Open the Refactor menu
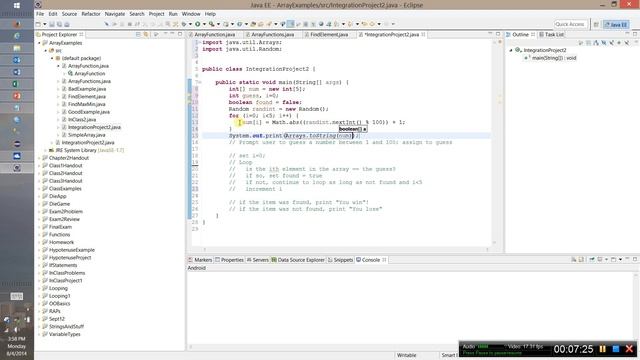This screenshot has height=360, width=640. click(91, 14)
